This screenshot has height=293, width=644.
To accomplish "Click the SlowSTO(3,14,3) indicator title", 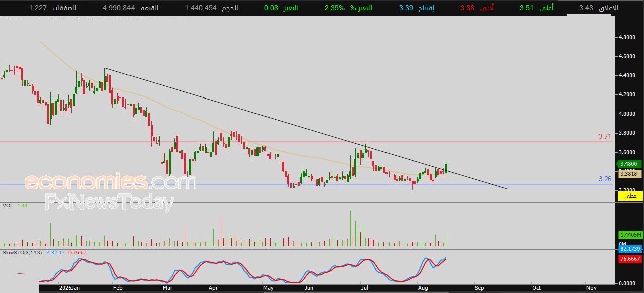I will pyautogui.click(x=22, y=252).
